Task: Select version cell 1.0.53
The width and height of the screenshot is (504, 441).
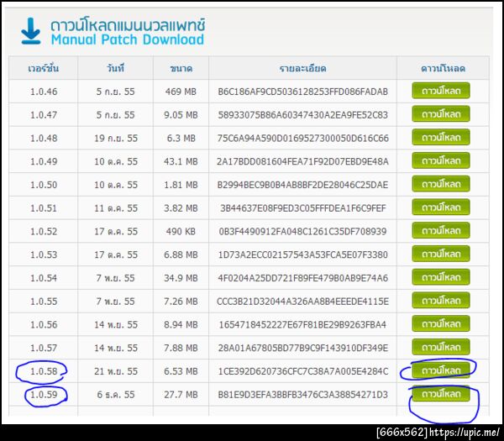Action: (x=44, y=255)
